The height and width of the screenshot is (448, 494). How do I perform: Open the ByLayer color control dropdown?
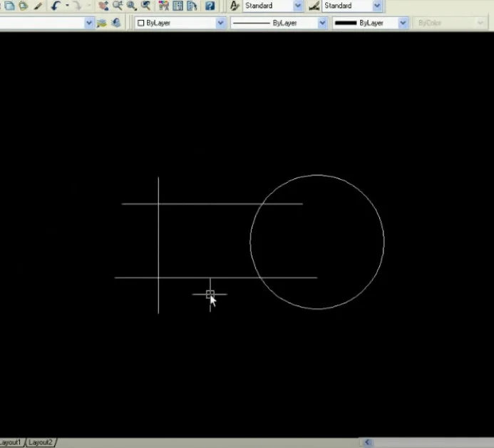(x=220, y=23)
